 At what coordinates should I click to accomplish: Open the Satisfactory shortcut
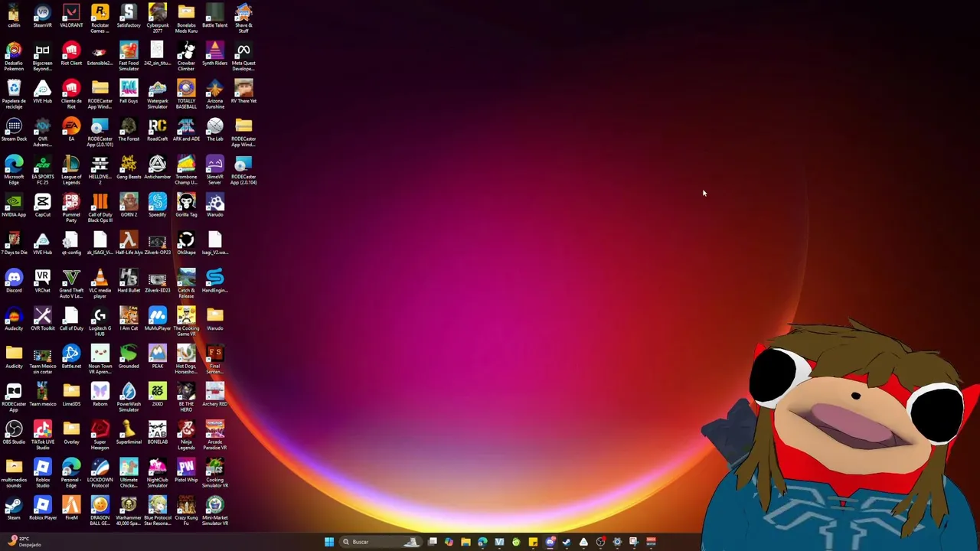click(129, 17)
